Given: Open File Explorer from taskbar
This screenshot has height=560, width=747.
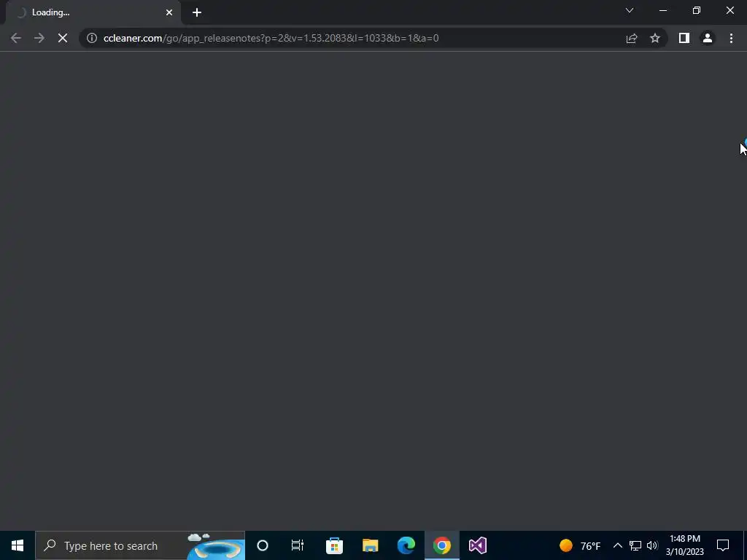Looking at the screenshot, I should tap(370, 545).
